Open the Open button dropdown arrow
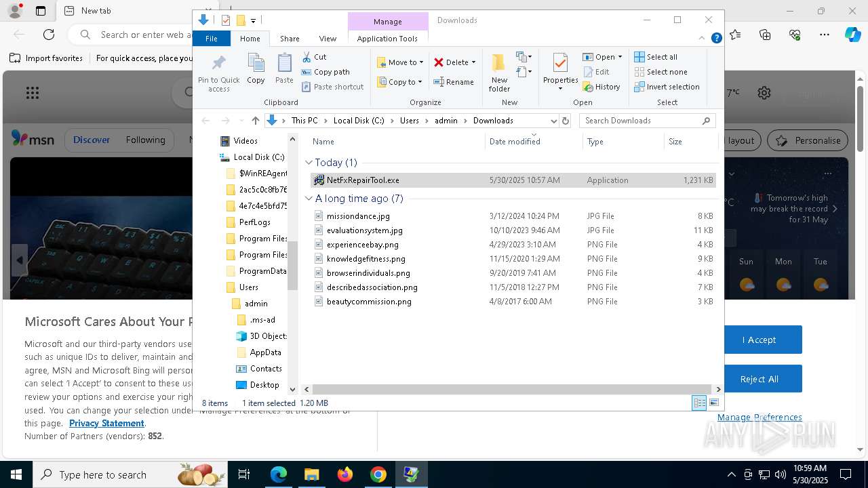Screen dimensions: 868x488 (620, 57)
